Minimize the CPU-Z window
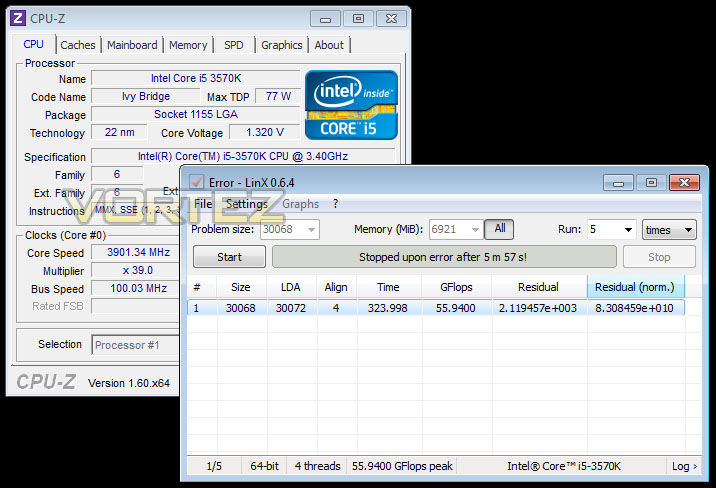This screenshot has width=716, height=488. click(325, 19)
